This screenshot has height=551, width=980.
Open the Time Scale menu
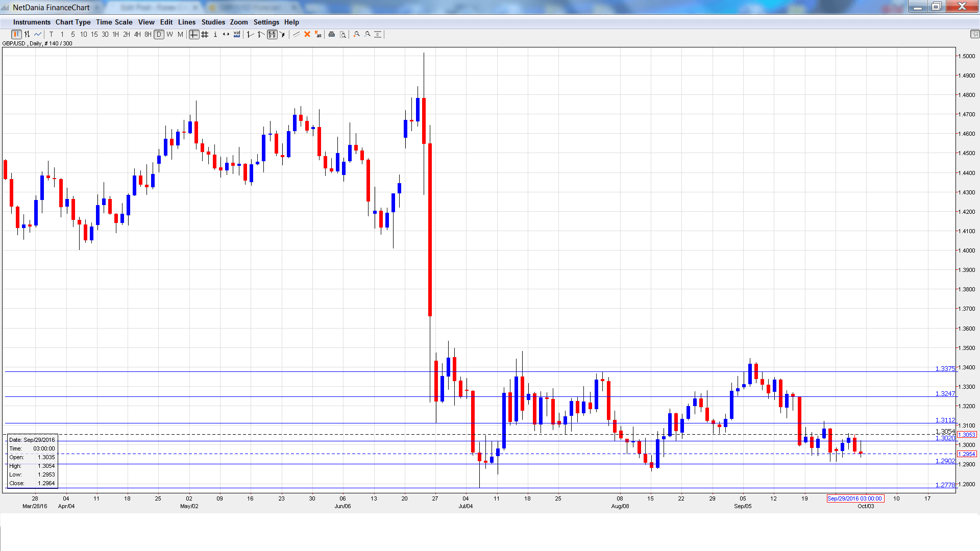[114, 22]
